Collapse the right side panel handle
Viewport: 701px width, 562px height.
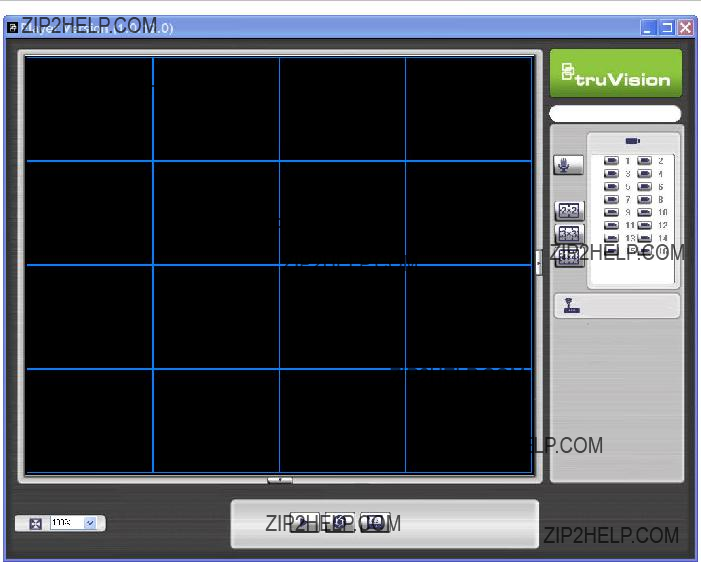click(539, 263)
